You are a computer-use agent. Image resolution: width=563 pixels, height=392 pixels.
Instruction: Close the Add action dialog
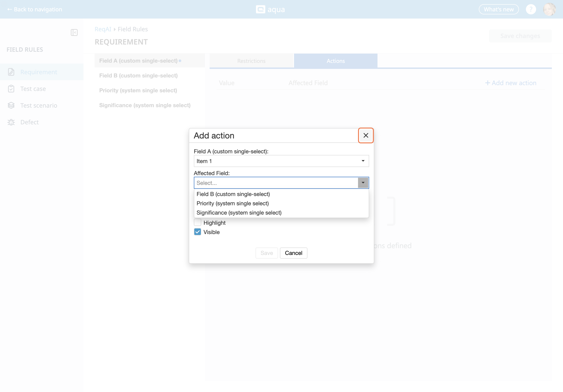click(x=365, y=135)
